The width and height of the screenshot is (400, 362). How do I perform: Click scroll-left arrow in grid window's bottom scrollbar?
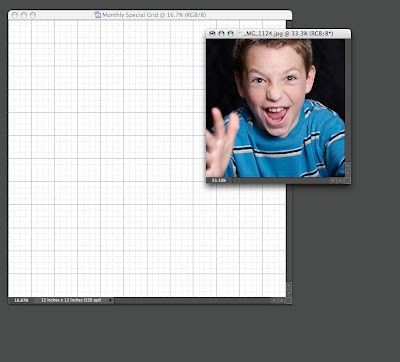tap(274, 301)
